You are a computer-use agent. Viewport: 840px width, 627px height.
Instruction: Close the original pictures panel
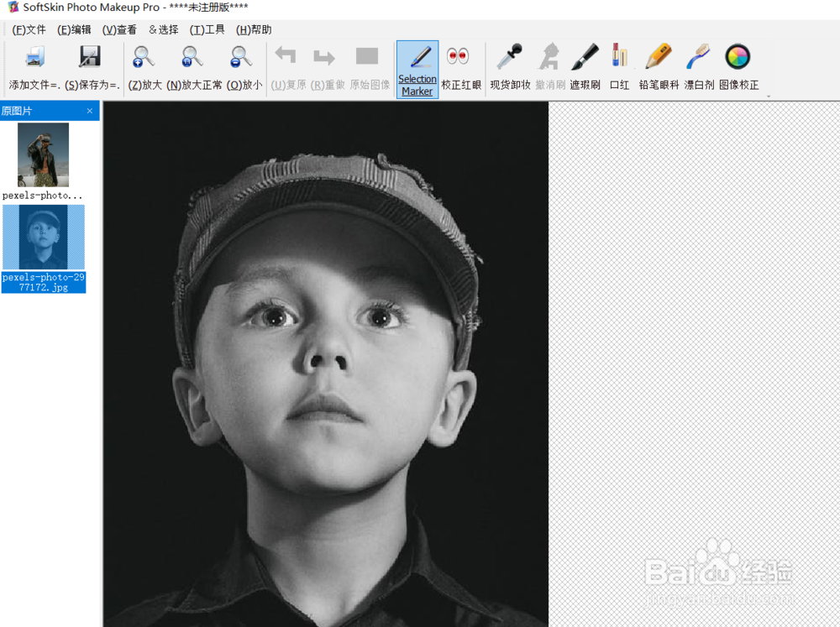(x=90, y=111)
